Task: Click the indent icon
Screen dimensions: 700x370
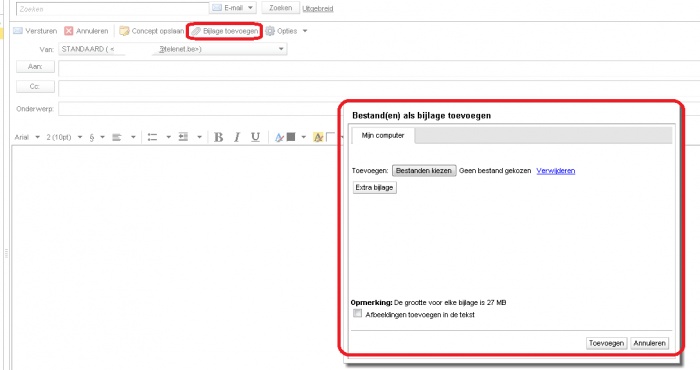Action: click(183, 137)
